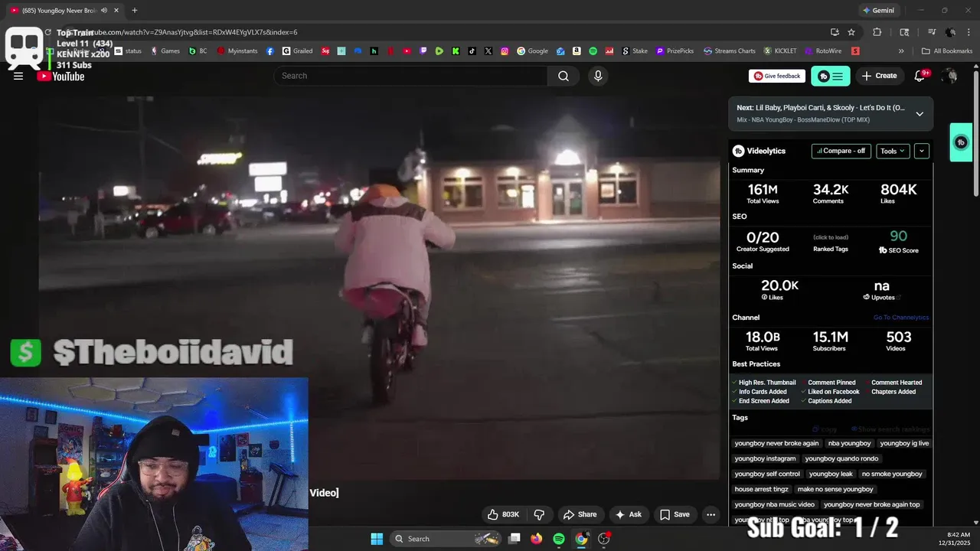Screen dimensions: 980x551
Task: Open the X bookmark icon
Action: [488, 51]
